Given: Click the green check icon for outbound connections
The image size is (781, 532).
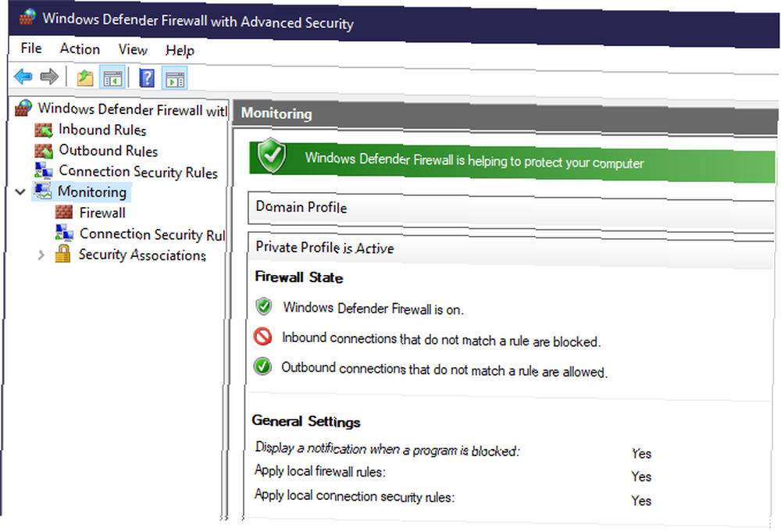Looking at the screenshot, I should click(262, 366).
